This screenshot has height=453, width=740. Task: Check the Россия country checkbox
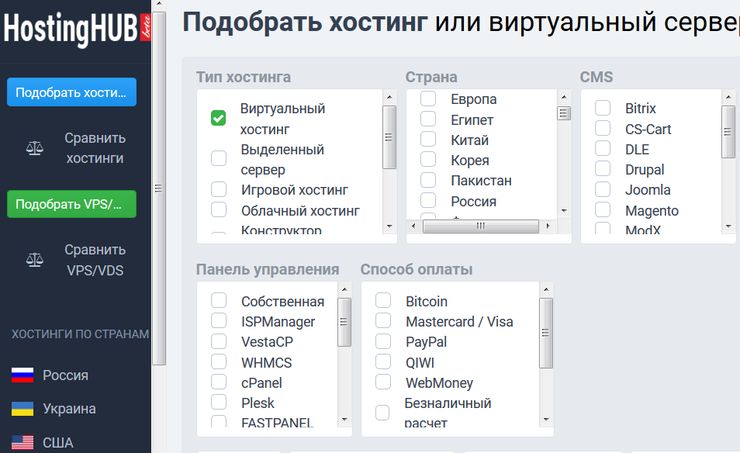(x=428, y=201)
